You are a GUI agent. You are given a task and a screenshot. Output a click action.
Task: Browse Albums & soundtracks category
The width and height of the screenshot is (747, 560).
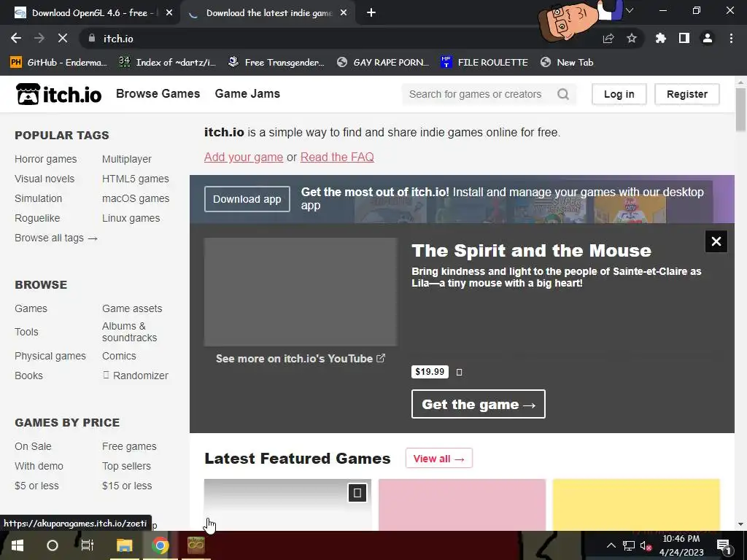(x=130, y=332)
